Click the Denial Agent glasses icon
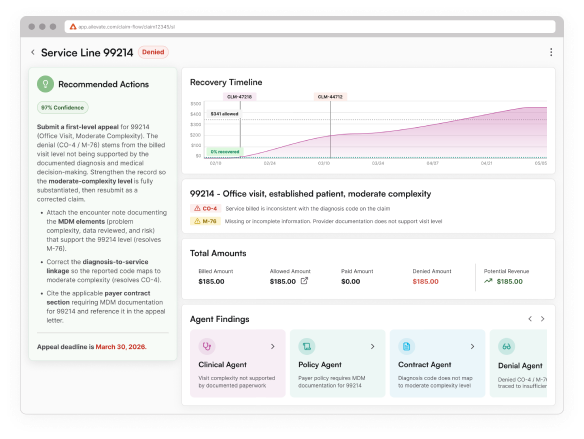 coord(507,346)
